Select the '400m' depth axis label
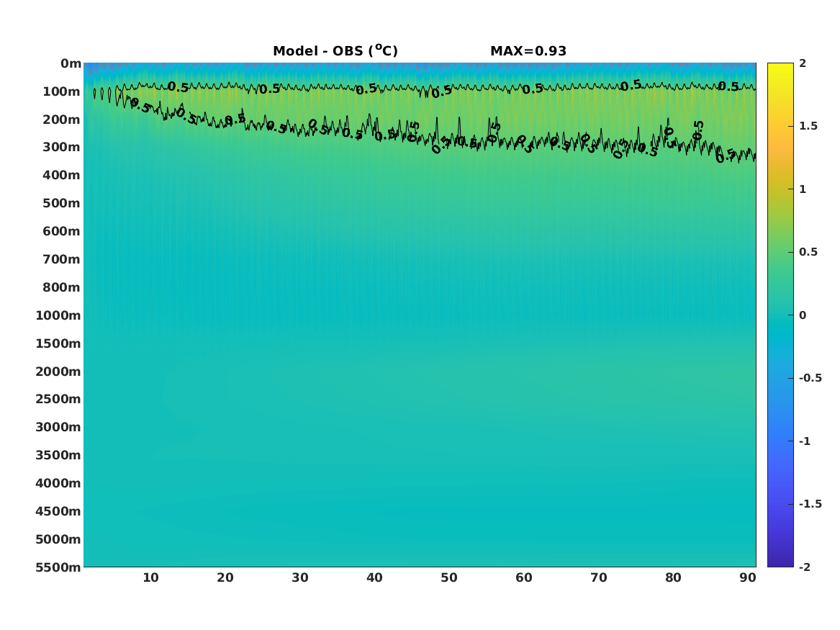This screenshot has width=840, height=630. (x=62, y=175)
